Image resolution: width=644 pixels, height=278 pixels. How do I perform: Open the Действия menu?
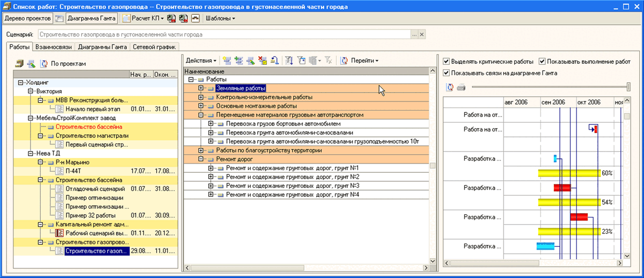[201, 61]
